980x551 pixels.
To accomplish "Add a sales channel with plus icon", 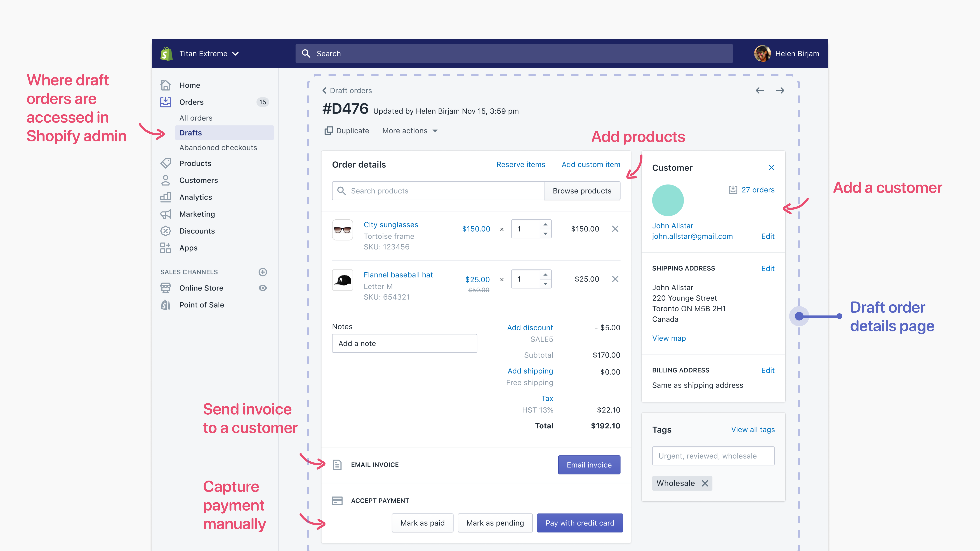I will (x=263, y=272).
